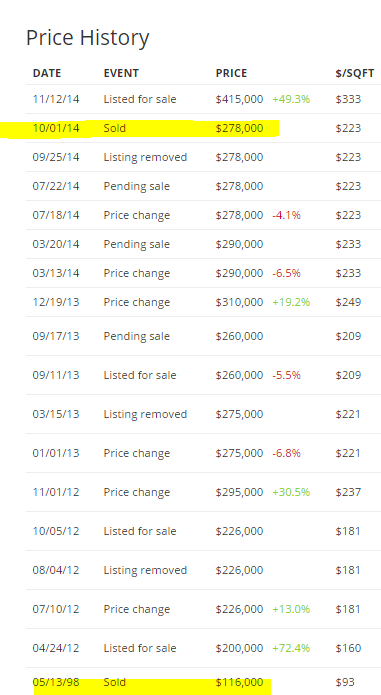Select the 11/12/14 Listed for sale row
381x695 pixels.
coord(203,99)
